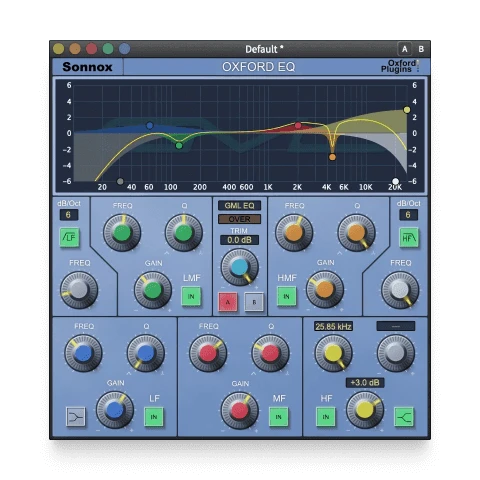The image size is (480, 480).
Task: Open the high-cut dB/Oct slope value
Action: click(x=408, y=215)
